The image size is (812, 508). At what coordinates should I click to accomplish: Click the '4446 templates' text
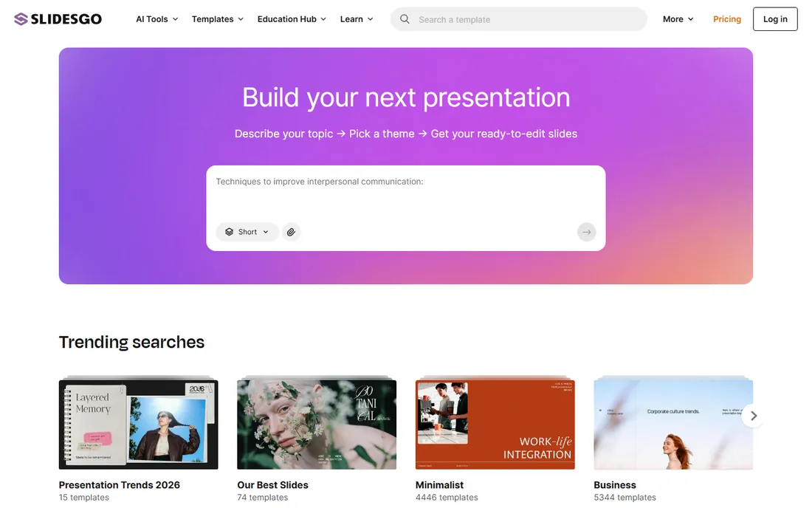447,498
